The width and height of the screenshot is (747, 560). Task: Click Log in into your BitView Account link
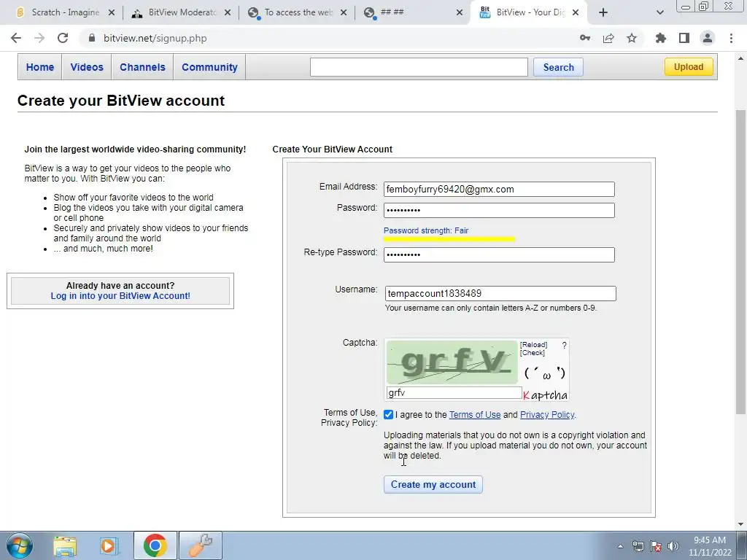(120, 296)
